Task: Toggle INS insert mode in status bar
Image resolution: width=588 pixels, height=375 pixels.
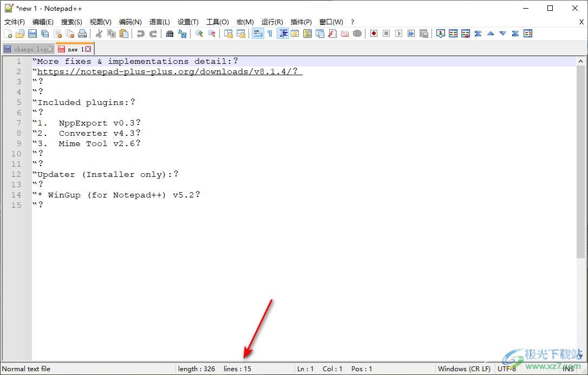Action: click(x=568, y=369)
